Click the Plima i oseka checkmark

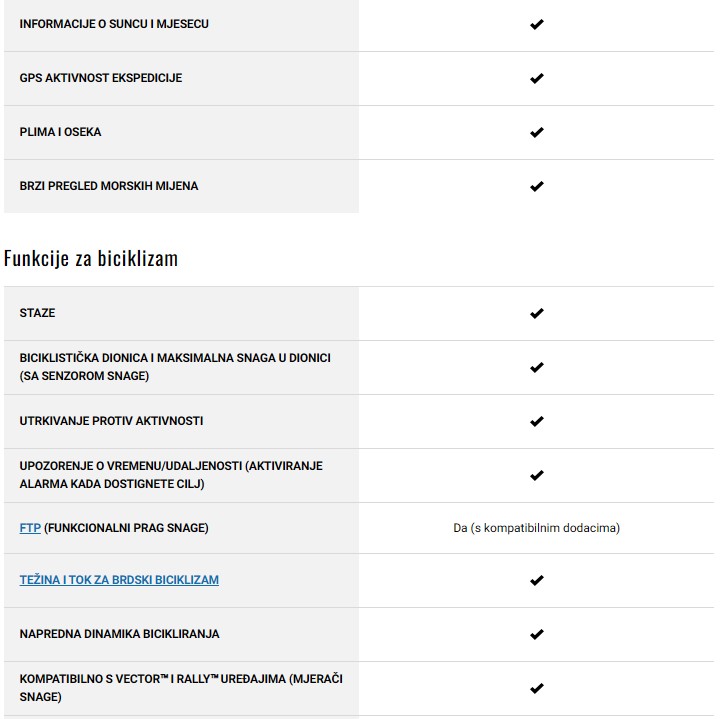point(536,132)
